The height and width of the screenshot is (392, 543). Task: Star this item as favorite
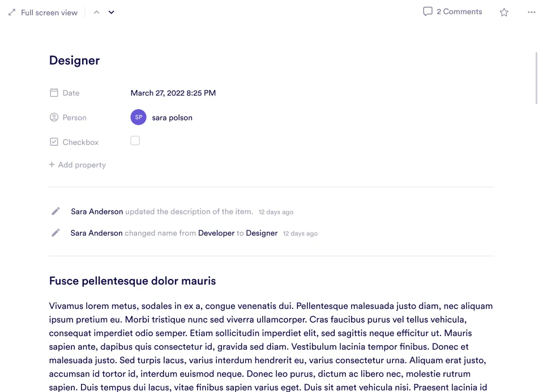[504, 12]
